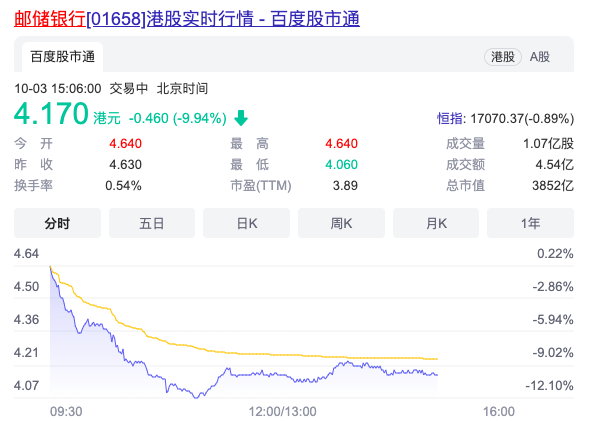Click the current price 4.170

click(x=51, y=114)
